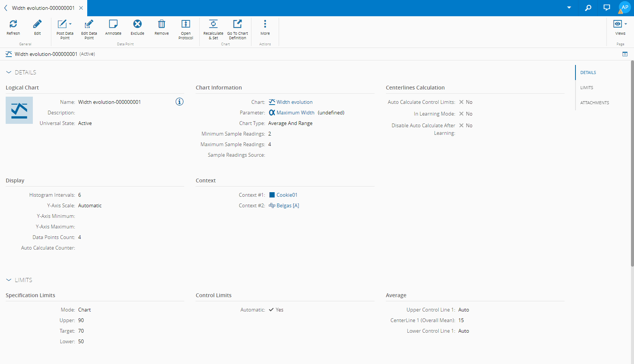Image resolution: width=634 pixels, height=364 pixels.
Task: Open the Post Data Point dropdown arrow
Action: pos(70,24)
